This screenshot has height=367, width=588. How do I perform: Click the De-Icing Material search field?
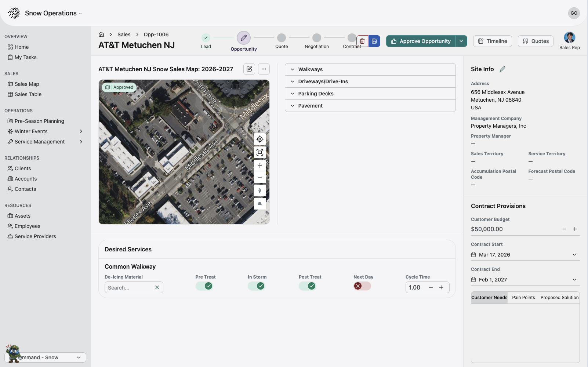(x=130, y=288)
